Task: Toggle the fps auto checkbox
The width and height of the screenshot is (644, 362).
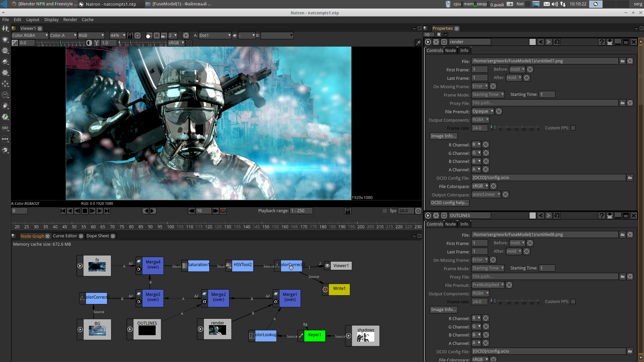Action: pyautogui.click(x=385, y=211)
